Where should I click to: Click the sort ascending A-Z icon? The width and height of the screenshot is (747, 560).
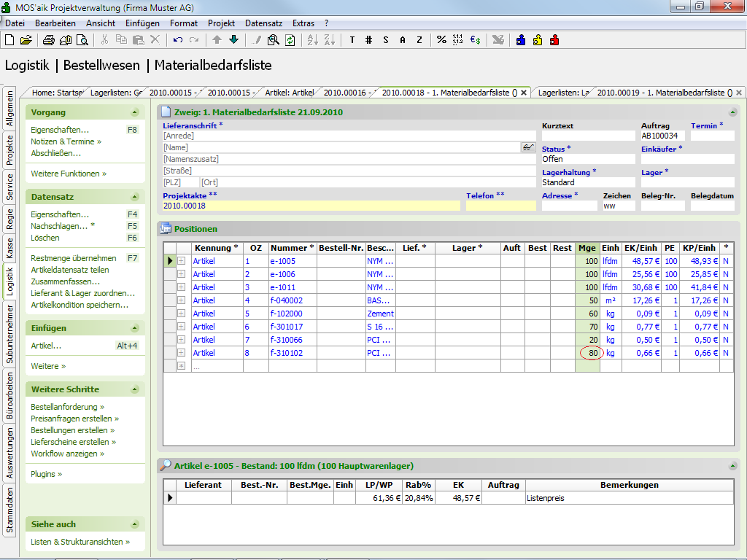click(x=311, y=40)
